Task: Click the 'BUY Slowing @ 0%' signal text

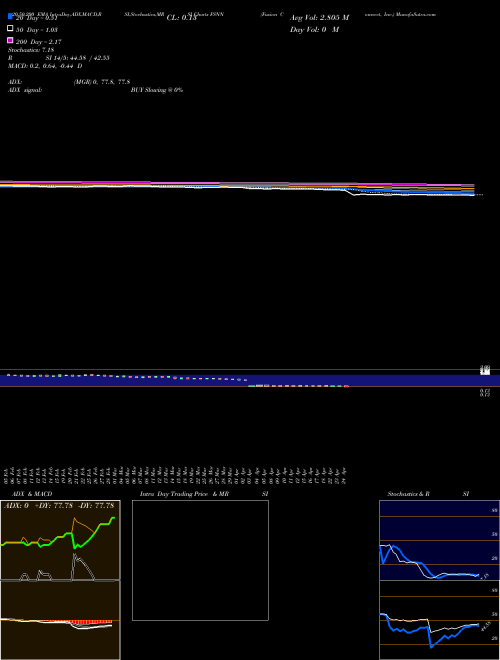Action: 157,90
